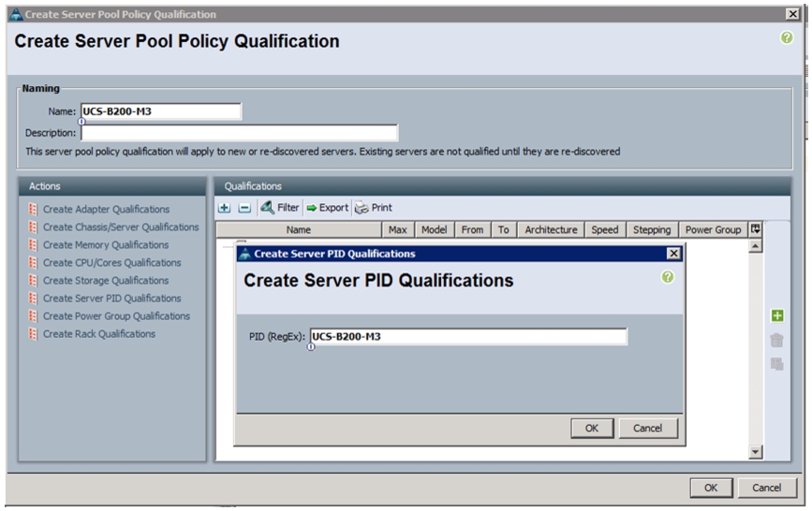Sort by the To column header
Viewport: 812px width, 511px height.
pyautogui.click(x=503, y=230)
